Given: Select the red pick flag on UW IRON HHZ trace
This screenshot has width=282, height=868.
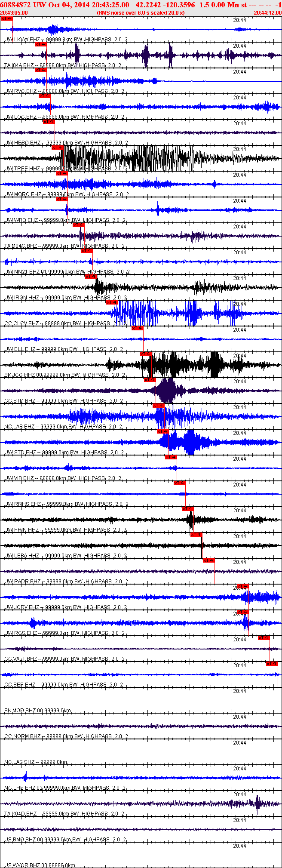Looking at the screenshot, I should tap(91, 277).
